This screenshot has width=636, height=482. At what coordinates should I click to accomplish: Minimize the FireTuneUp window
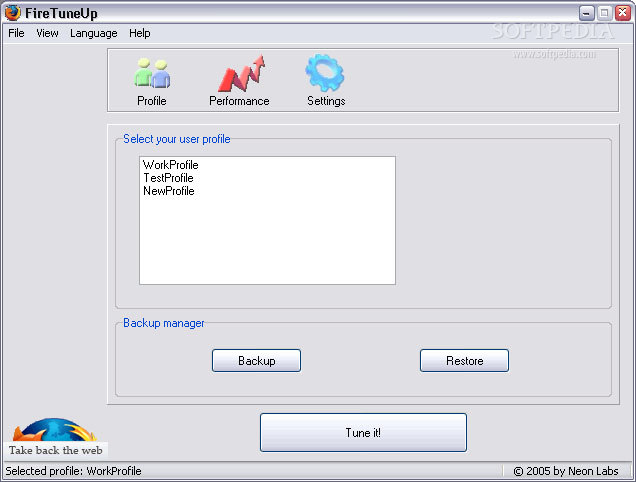coord(586,13)
